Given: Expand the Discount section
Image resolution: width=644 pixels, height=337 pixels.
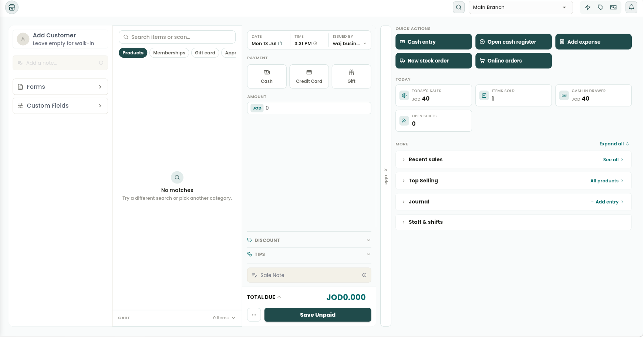Looking at the screenshot, I should coord(309,240).
